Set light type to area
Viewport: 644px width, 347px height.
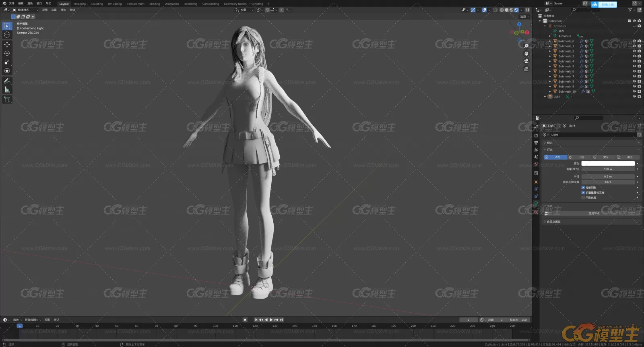(627, 157)
